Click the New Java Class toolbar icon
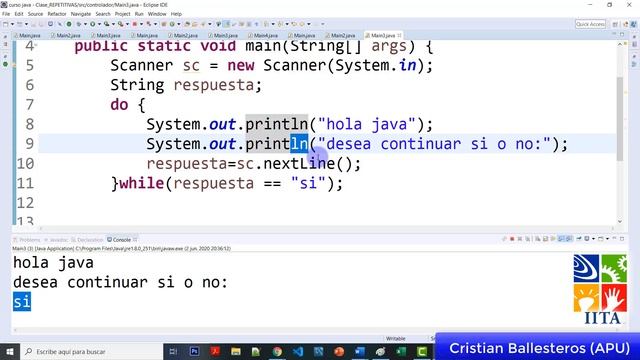This screenshot has width=640, height=360. [172, 24]
